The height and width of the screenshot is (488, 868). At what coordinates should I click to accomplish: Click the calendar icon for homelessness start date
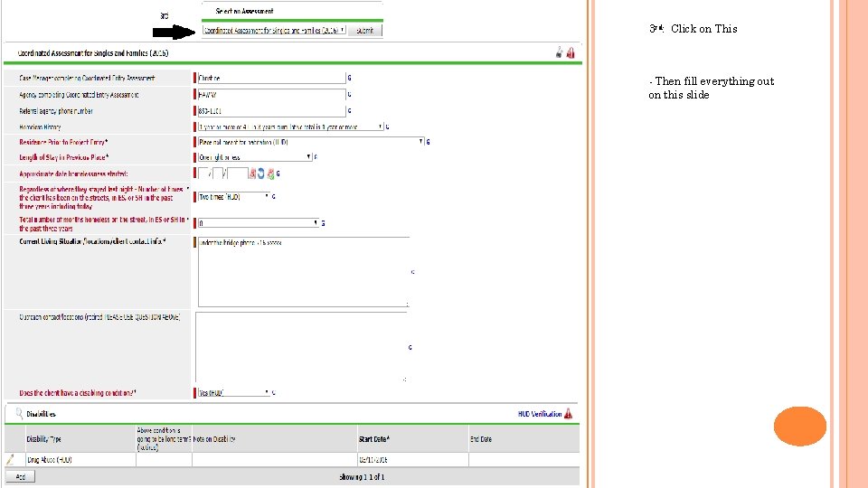[x=252, y=174]
